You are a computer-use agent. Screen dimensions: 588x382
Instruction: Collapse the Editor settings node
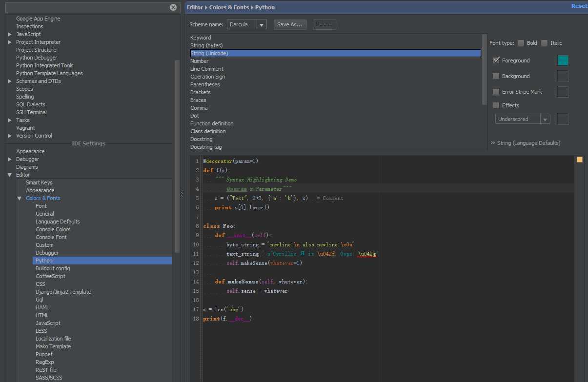pyautogui.click(x=10, y=175)
